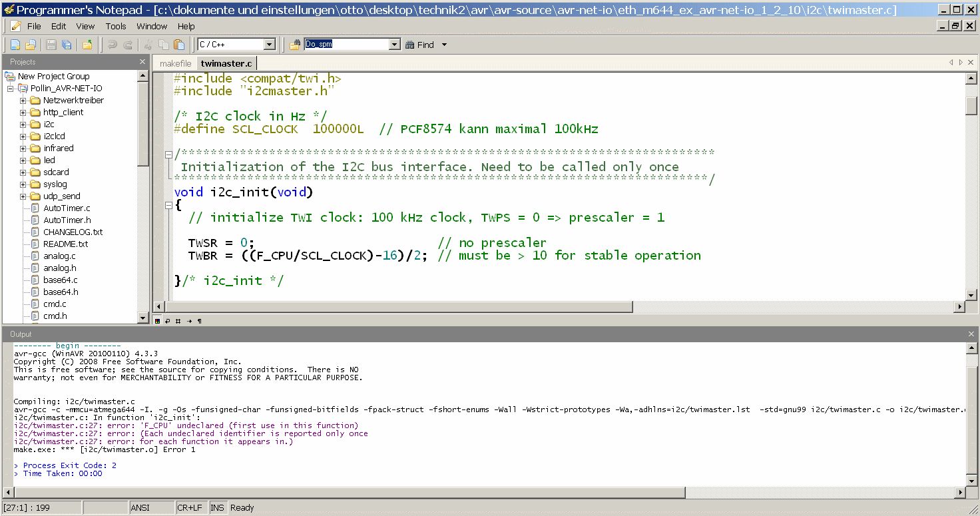Click the Save toolbar icon
The height and width of the screenshot is (516, 980).
point(51,45)
